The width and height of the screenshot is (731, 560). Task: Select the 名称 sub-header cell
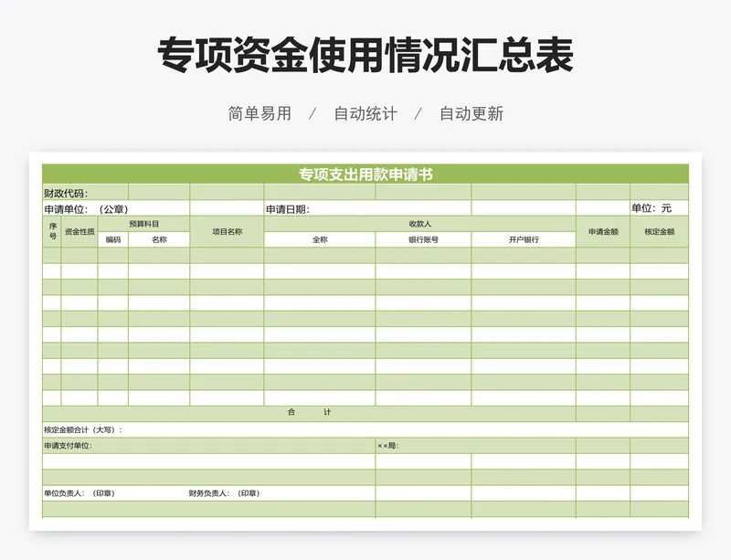click(x=159, y=239)
